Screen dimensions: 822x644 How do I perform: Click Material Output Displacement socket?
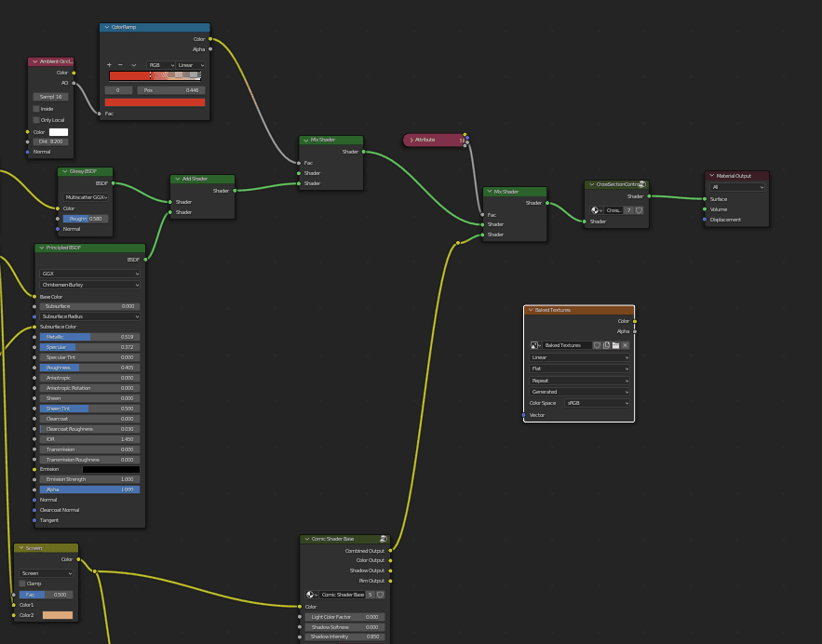pos(705,220)
